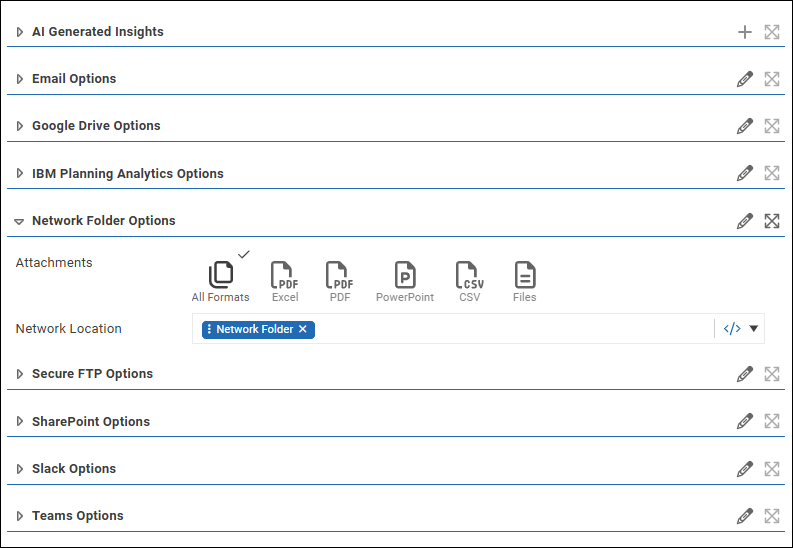This screenshot has width=793, height=548.
Task: Open the code expression editor for Network Location
Action: coord(732,329)
